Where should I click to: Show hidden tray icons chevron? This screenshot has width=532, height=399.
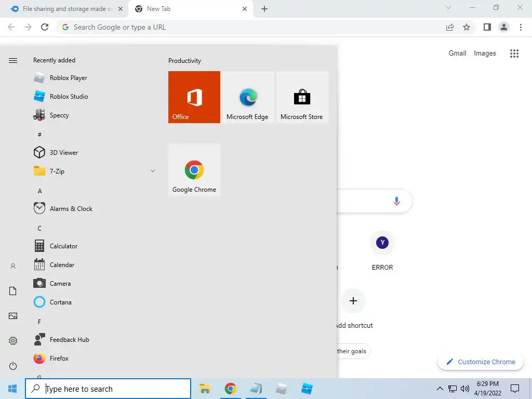440,389
